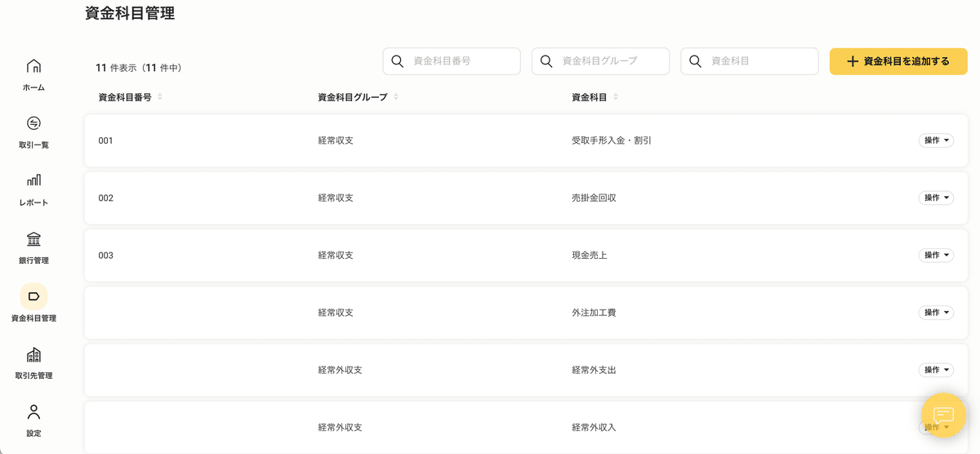Viewport: 980px width, 454px height.
Task: Click 経常外支出 cell
Action: click(594, 370)
